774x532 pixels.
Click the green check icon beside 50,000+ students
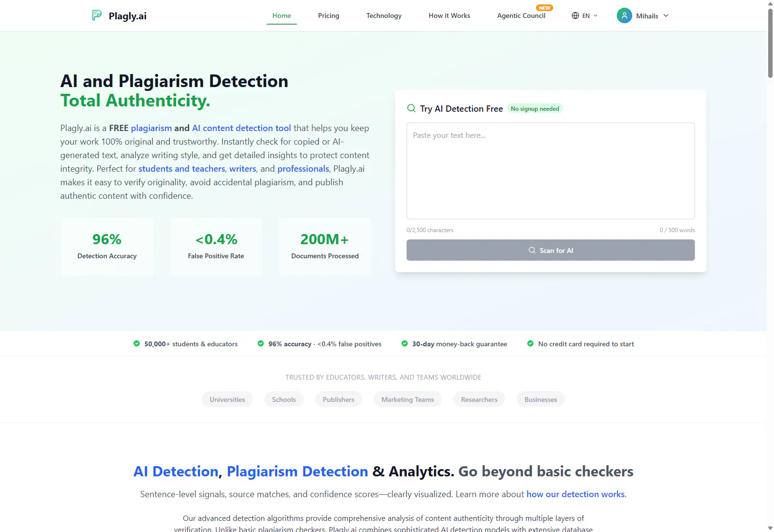pos(136,343)
